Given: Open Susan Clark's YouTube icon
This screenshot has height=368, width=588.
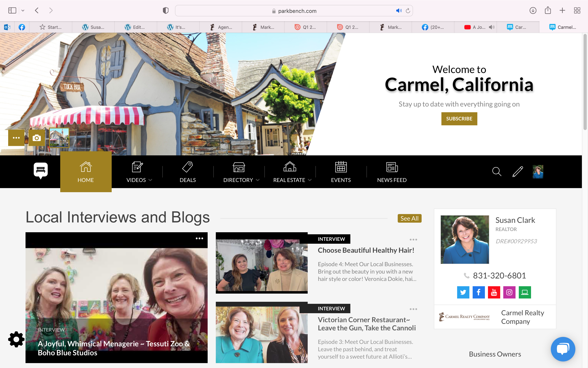Looking at the screenshot, I should point(494,292).
